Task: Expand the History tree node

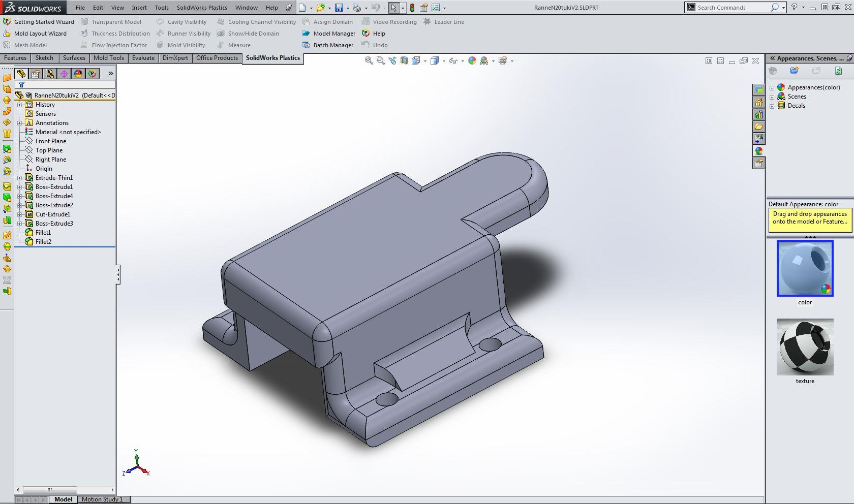Action: click(20, 105)
